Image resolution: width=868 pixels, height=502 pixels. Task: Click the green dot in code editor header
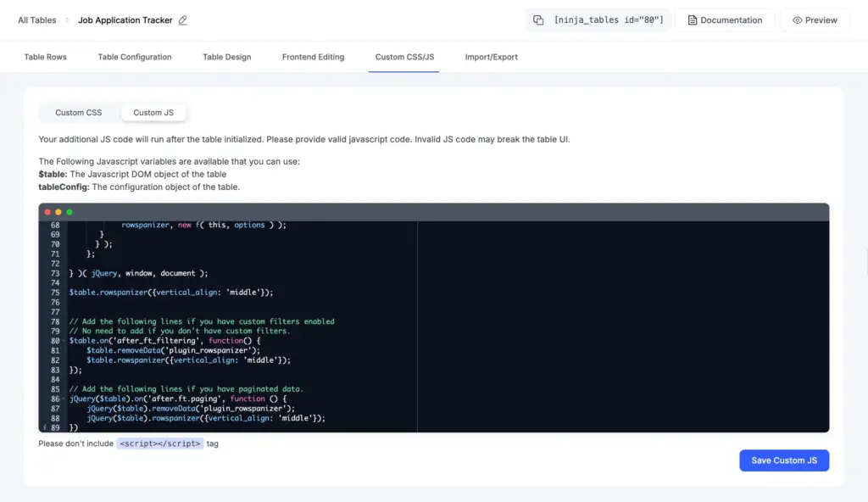coord(70,212)
